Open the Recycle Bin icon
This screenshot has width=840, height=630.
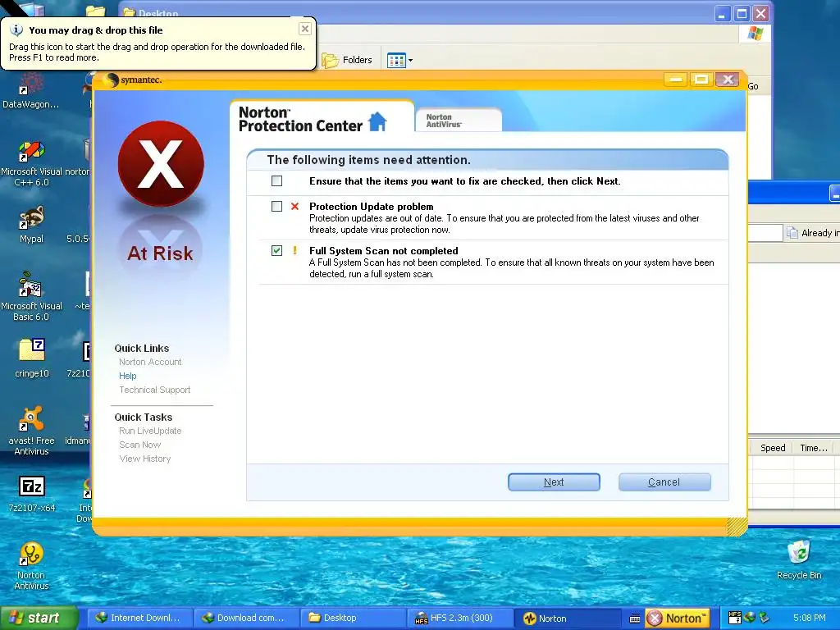(799, 559)
